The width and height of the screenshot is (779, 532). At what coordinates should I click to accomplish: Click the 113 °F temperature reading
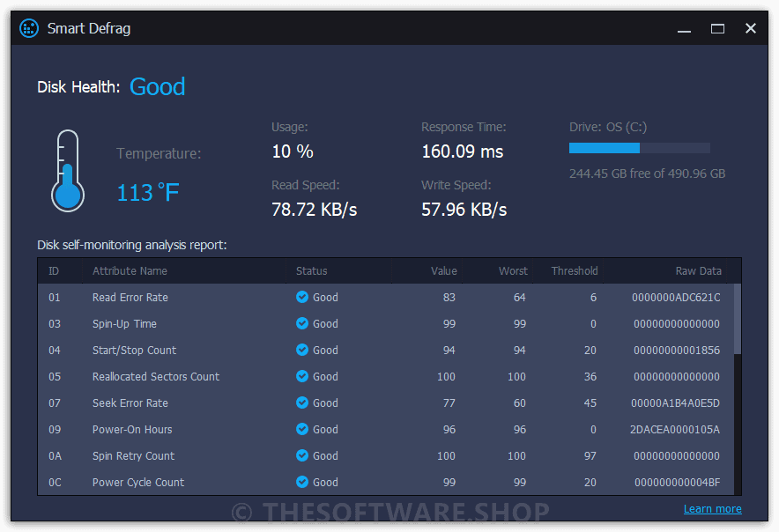tap(147, 193)
